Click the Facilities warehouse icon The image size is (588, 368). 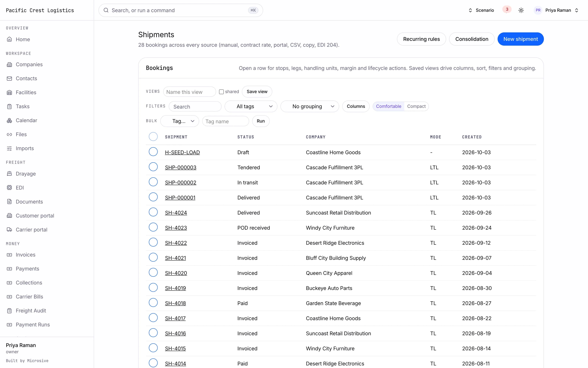[9, 93]
